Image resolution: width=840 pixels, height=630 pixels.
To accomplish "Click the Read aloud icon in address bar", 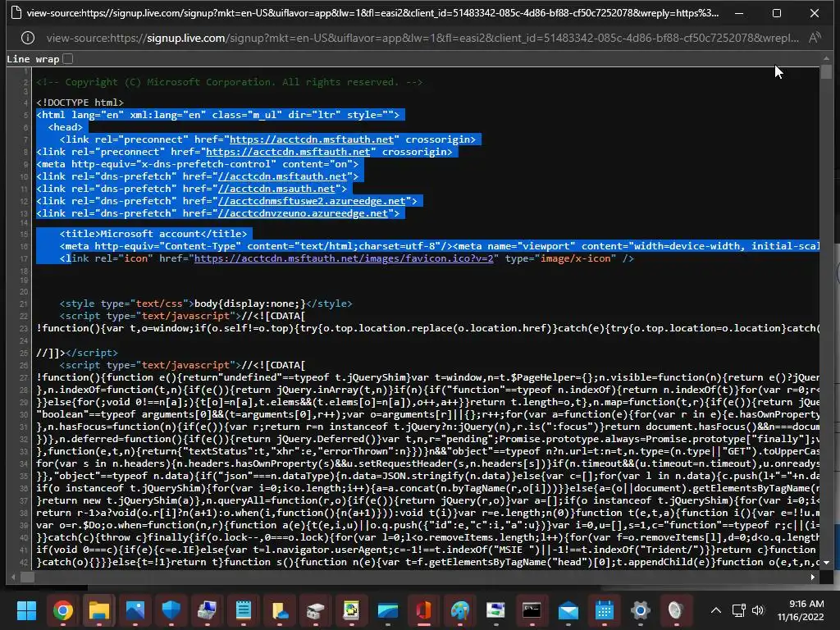I will (x=815, y=38).
